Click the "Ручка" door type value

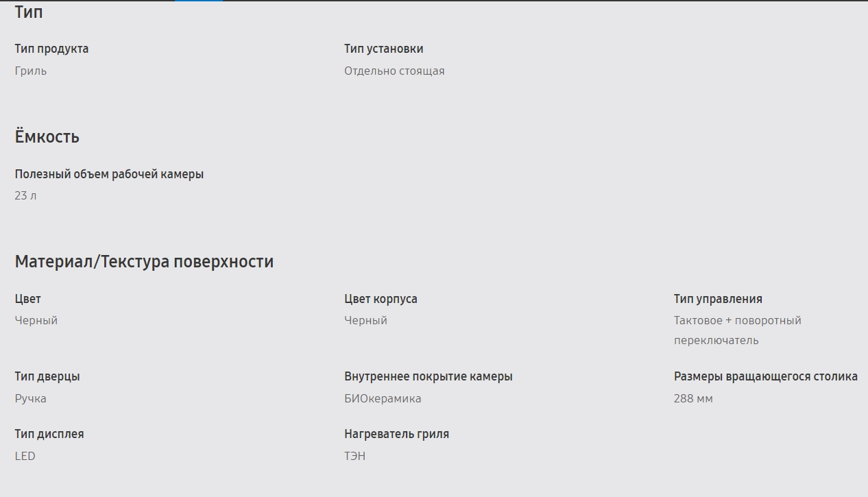coord(31,398)
